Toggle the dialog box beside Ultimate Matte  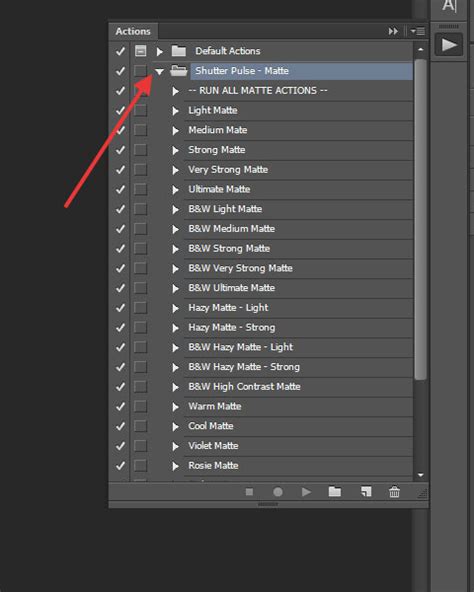141,189
